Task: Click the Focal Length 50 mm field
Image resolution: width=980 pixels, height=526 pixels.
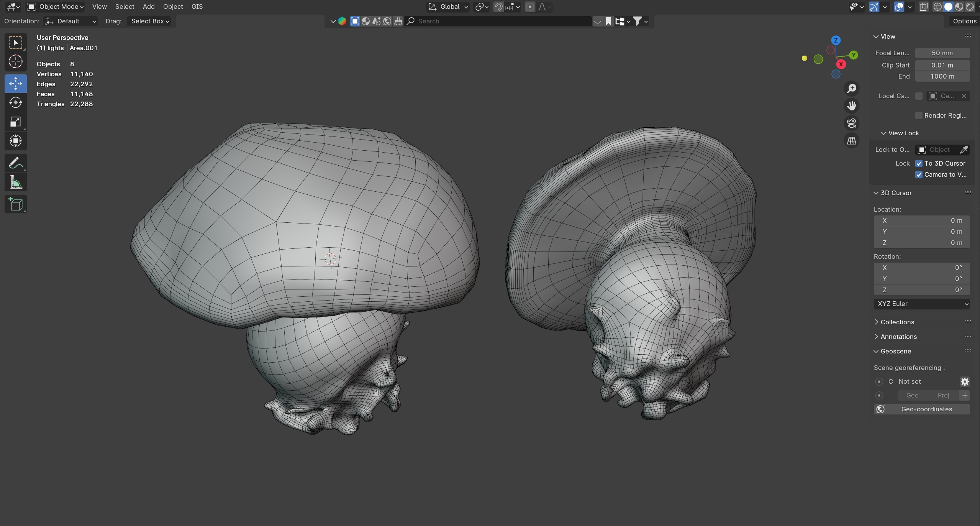Action: [x=942, y=53]
